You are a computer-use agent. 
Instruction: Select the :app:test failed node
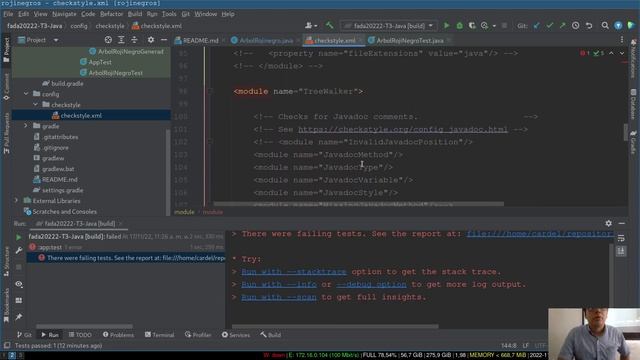tap(51, 247)
